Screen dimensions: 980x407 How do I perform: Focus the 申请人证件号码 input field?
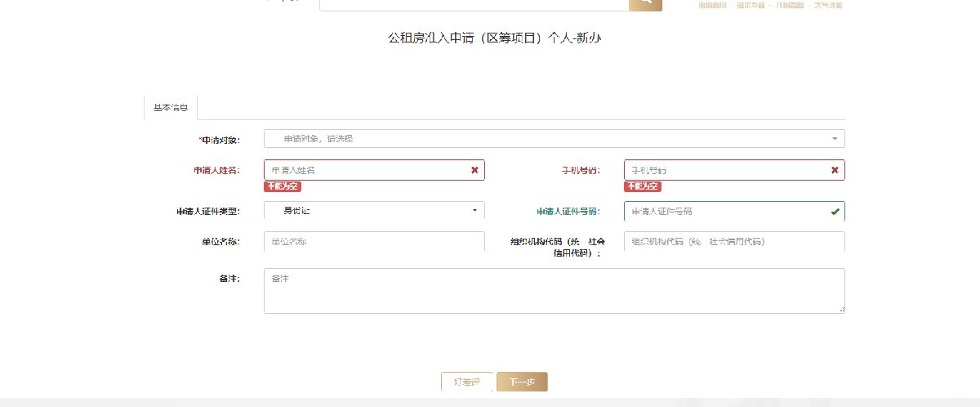(734, 212)
